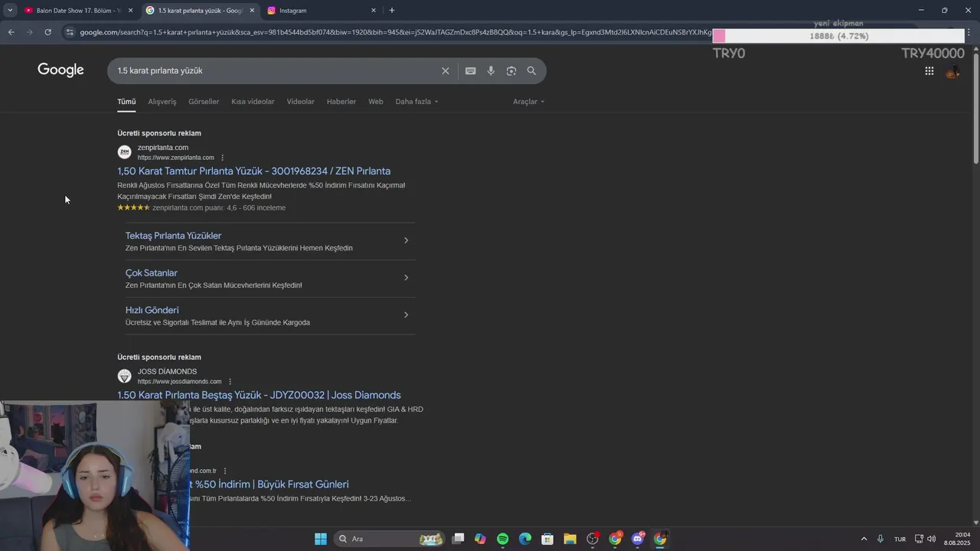The width and height of the screenshot is (980, 551).
Task: Select the Alışveriş results tab
Action: click(x=162, y=102)
